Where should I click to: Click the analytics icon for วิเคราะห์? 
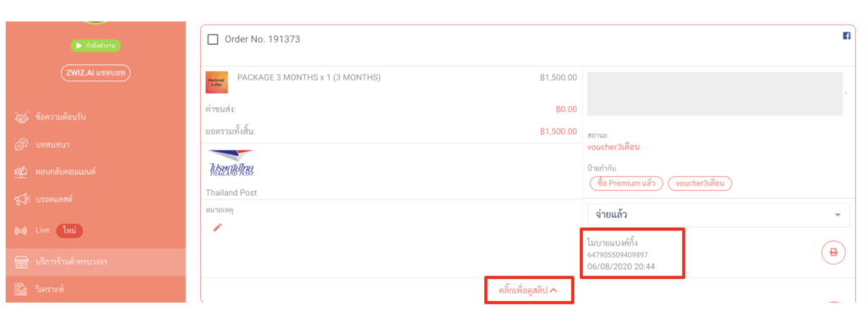click(21, 289)
